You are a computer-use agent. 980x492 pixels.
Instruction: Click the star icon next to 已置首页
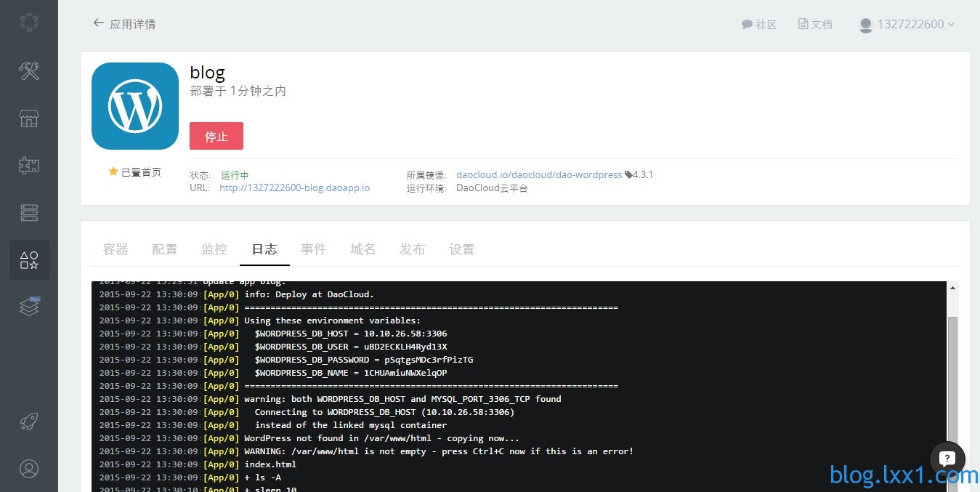113,172
